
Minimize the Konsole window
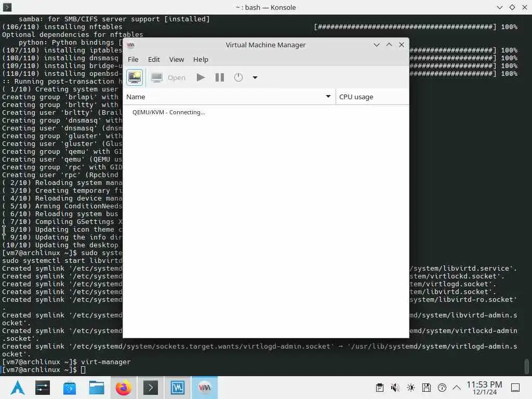point(499,7)
